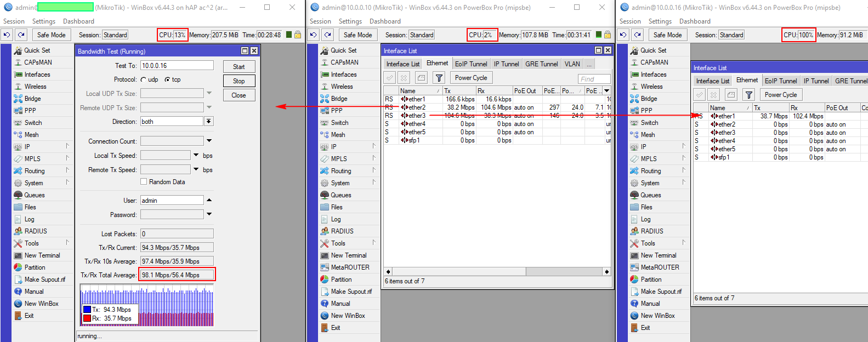Open RADIUS in left window sidebar
The height and width of the screenshot is (342, 868).
(36, 231)
